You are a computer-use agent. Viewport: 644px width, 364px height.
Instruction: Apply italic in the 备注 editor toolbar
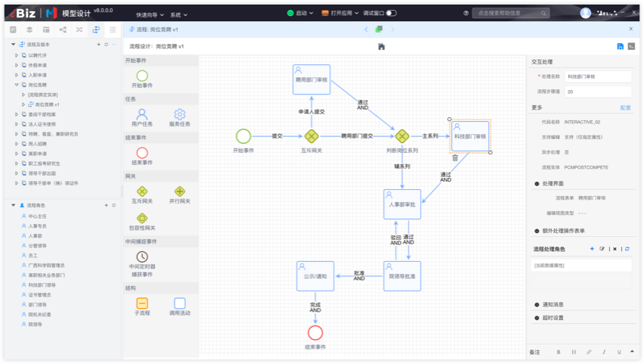coord(604,352)
